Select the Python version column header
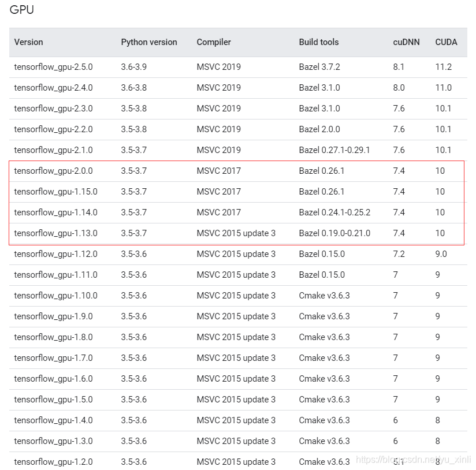The width and height of the screenshot is (476, 470). (x=149, y=42)
